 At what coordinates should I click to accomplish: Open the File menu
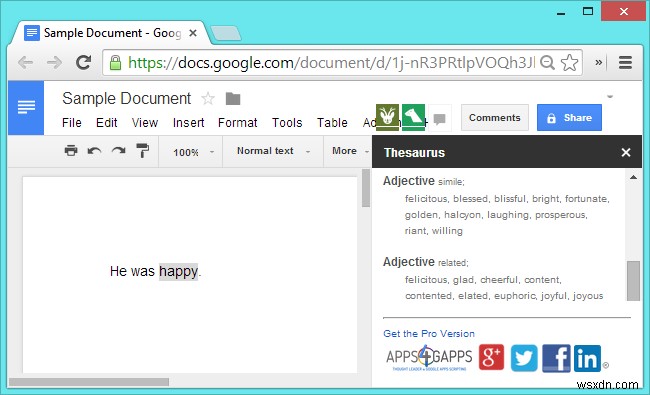(72, 123)
